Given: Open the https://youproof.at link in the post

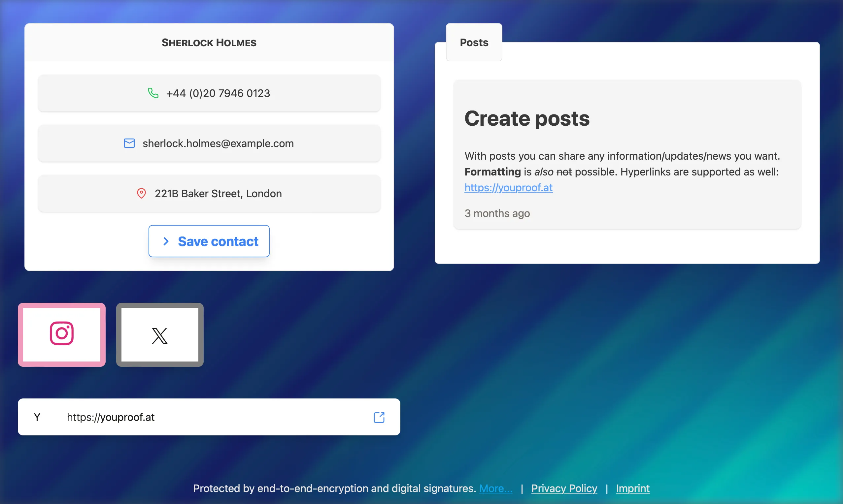Looking at the screenshot, I should [508, 187].
